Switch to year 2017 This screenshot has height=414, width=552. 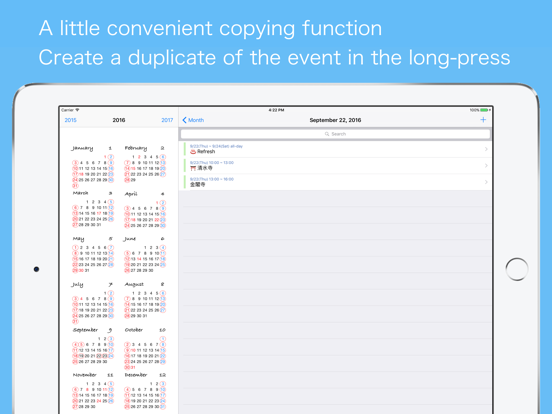[x=167, y=120]
